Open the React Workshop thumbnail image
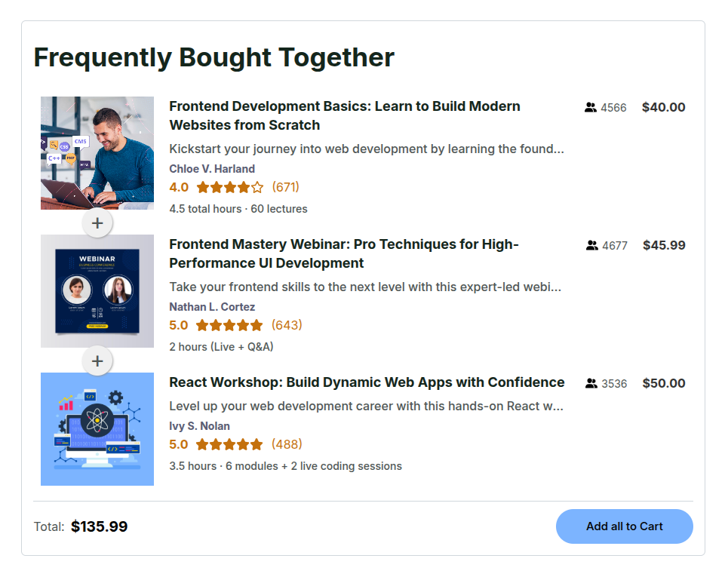 coord(97,429)
